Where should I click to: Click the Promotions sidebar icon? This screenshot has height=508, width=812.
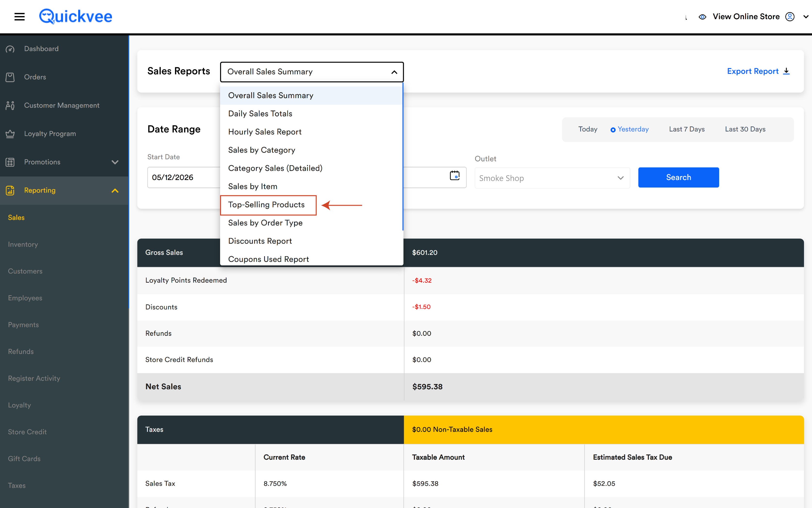(10, 162)
